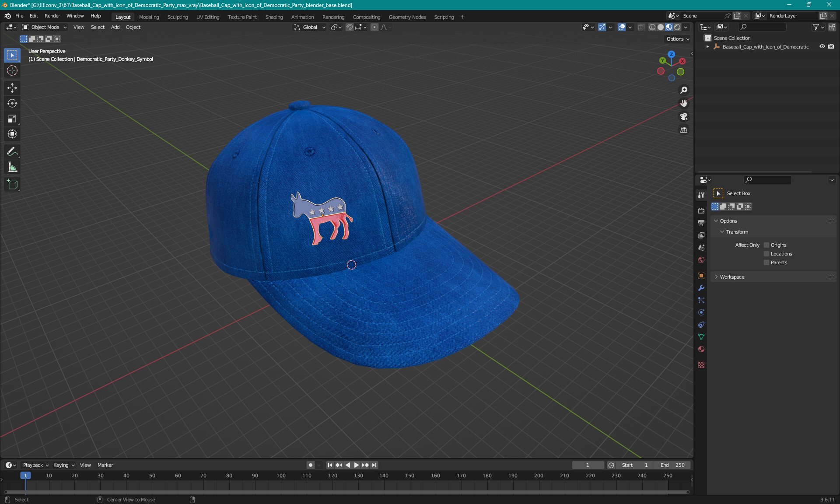Screen dimensions: 840x504
Task: Click the End frame field
Action: [x=672, y=465]
